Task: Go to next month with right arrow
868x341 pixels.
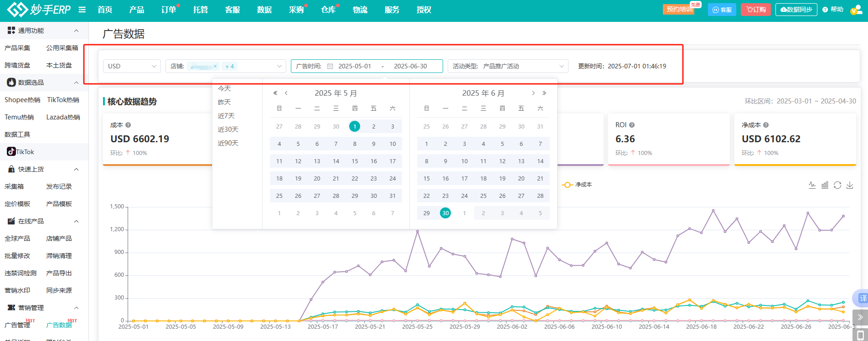Action: tap(533, 93)
